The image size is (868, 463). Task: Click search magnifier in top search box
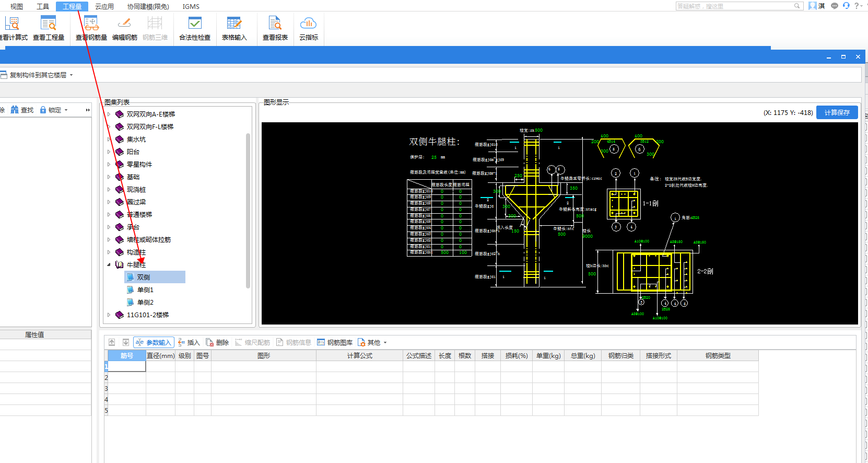tap(797, 6)
